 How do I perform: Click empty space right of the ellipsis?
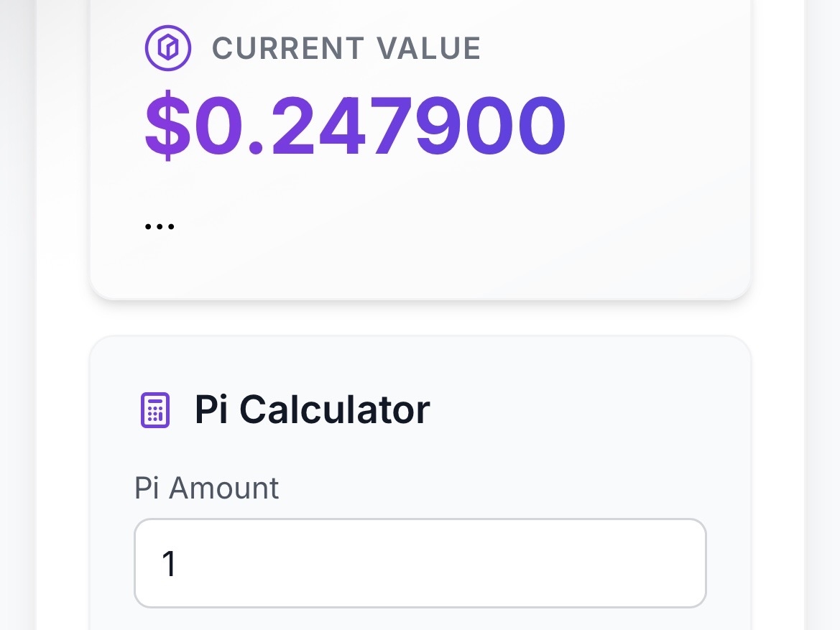click(x=431, y=226)
